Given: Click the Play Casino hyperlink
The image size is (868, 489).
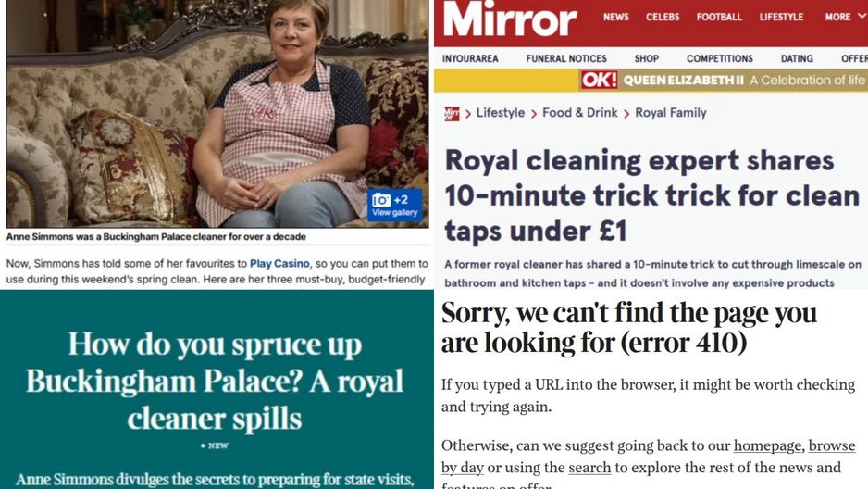Looking at the screenshot, I should pos(279,264).
